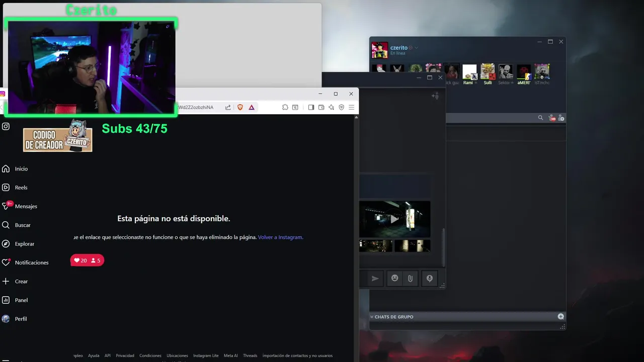Open pending friend invites icon with badge
This screenshot has height=362, width=644.
(x=552, y=118)
